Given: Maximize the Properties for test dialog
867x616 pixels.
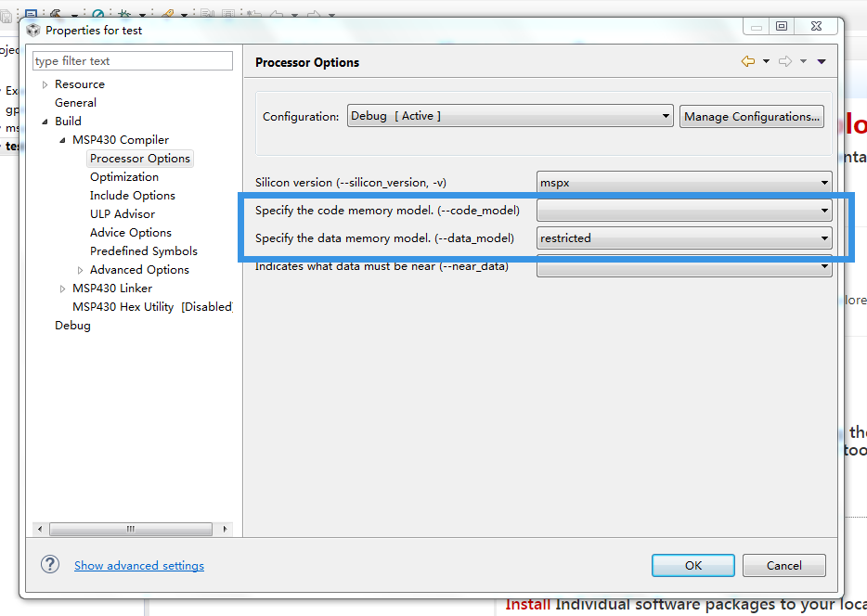Looking at the screenshot, I should (782, 26).
